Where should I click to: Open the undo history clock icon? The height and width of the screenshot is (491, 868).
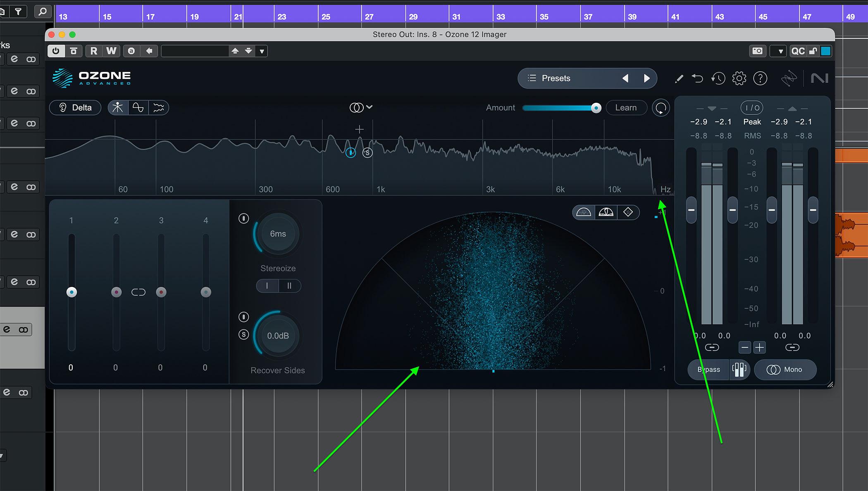coord(718,78)
